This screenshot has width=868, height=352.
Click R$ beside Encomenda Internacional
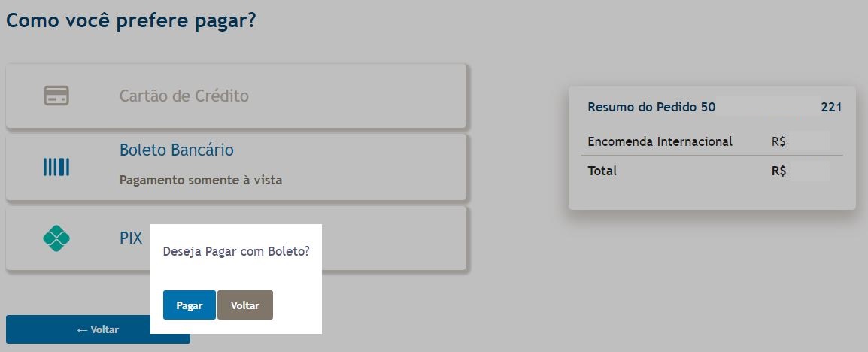(778, 141)
